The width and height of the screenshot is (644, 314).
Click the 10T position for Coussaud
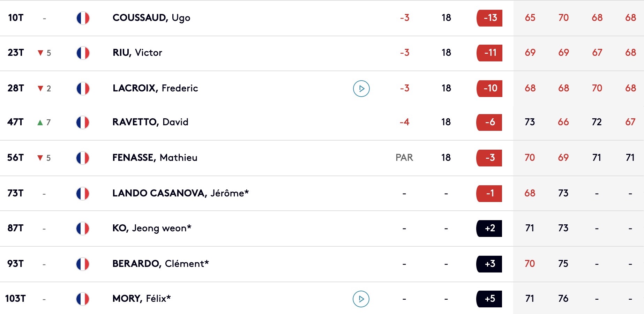click(16, 18)
